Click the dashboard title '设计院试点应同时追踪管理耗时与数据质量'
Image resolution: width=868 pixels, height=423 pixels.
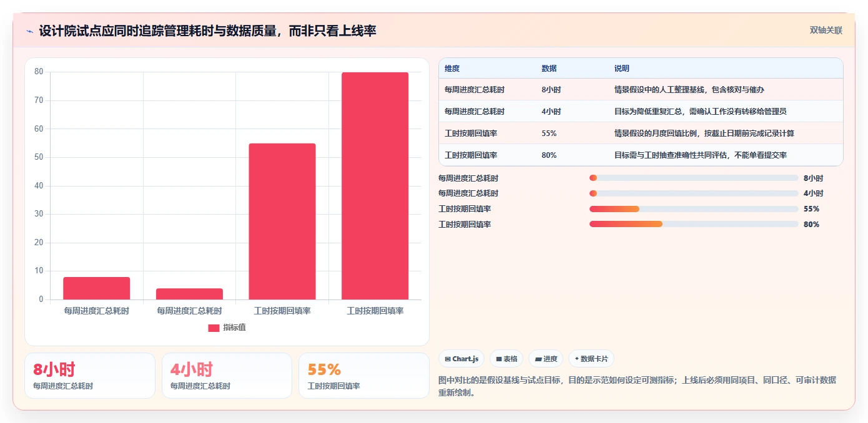[158, 31]
